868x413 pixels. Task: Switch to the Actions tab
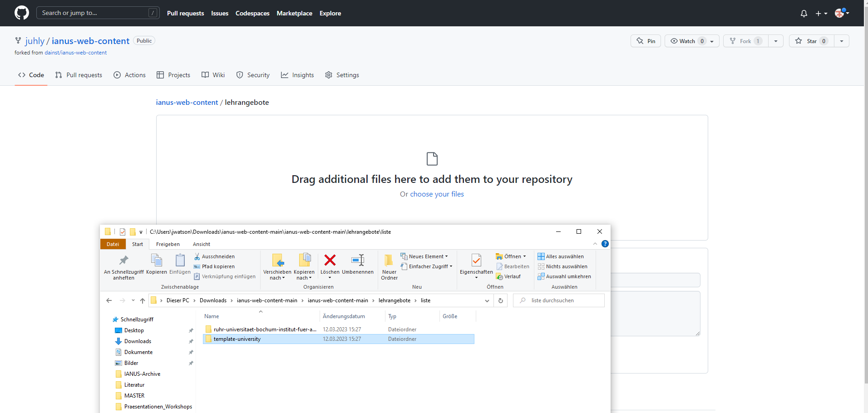(129, 75)
